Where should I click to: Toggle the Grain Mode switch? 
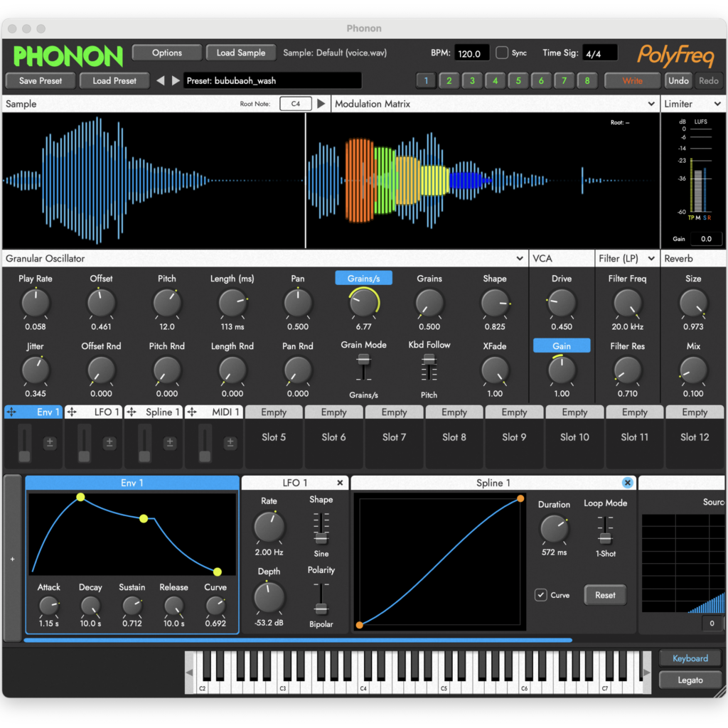click(x=363, y=368)
